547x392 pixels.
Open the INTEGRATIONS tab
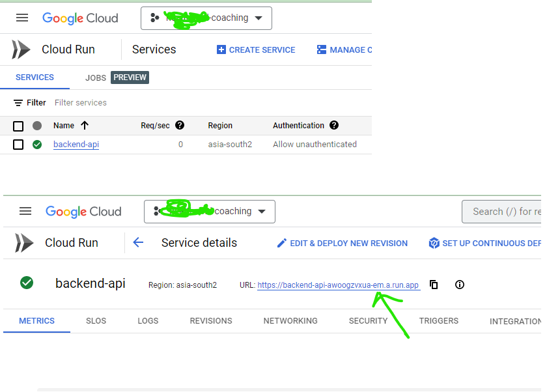(515, 321)
